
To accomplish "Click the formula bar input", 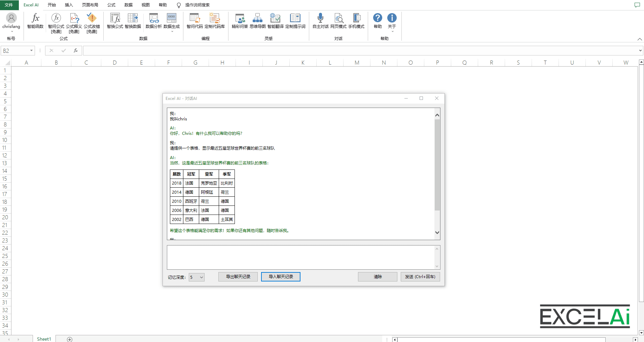I will pyautogui.click(x=360, y=51).
